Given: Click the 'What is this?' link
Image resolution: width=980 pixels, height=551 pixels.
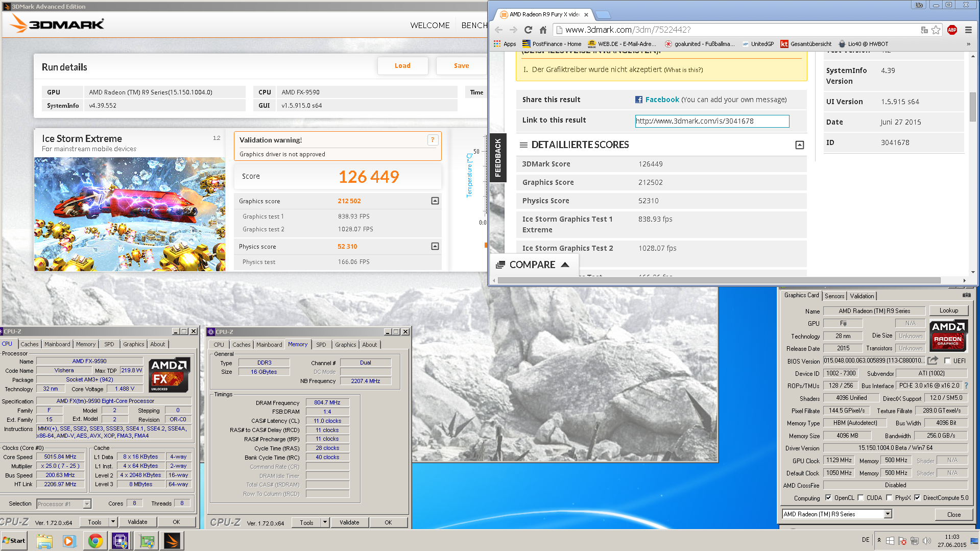Looking at the screenshot, I should click(x=683, y=70).
